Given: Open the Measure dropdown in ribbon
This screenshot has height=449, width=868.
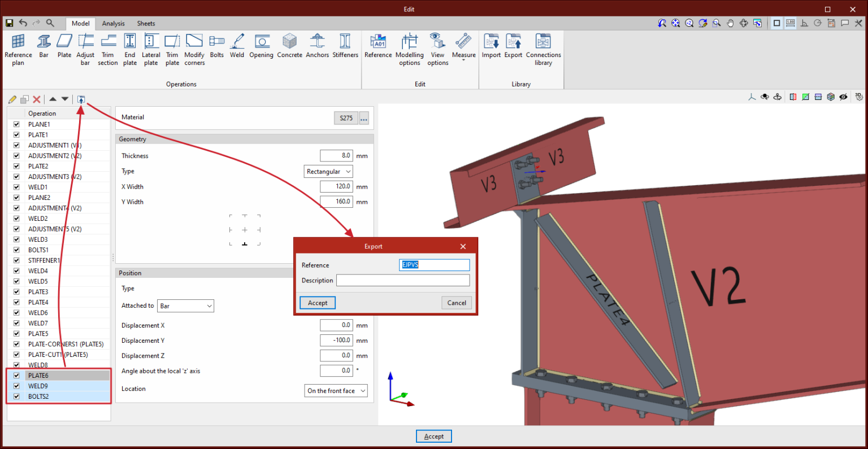Looking at the screenshot, I should [x=463, y=47].
